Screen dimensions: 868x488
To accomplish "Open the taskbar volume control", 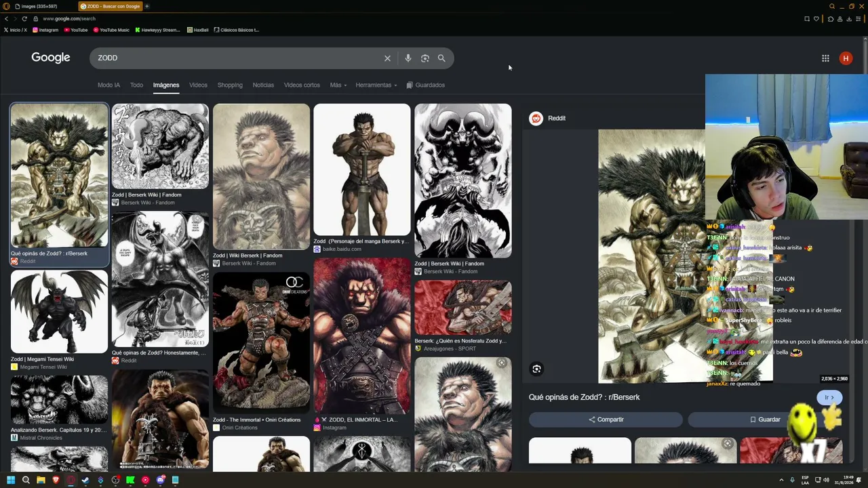I will pos(826,480).
